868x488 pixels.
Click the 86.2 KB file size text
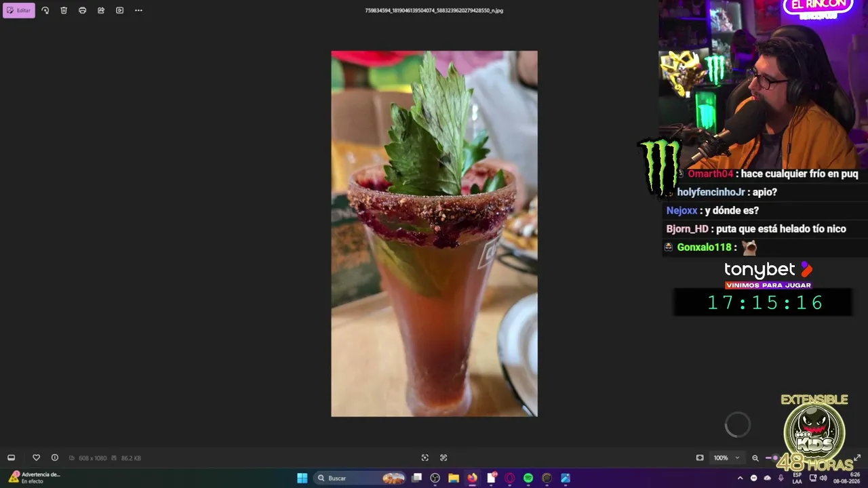131,458
